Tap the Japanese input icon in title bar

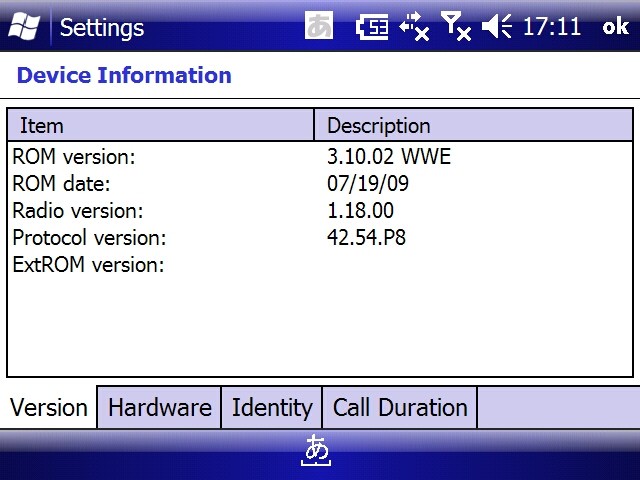point(319,25)
